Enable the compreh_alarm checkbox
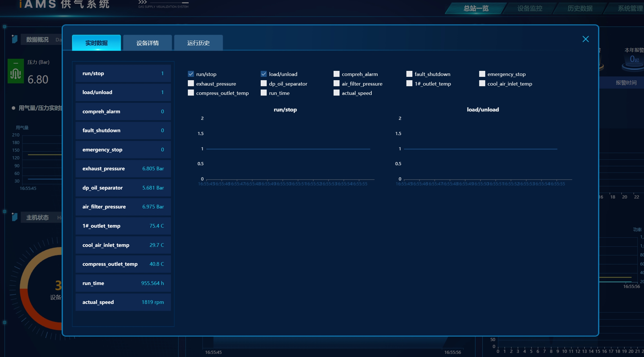644x357 pixels. click(x=336, y=74)
